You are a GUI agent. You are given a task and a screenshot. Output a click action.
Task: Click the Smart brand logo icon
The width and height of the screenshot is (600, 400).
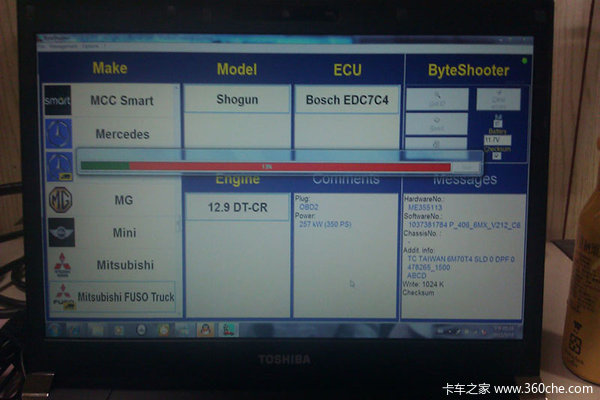[57, 100]
